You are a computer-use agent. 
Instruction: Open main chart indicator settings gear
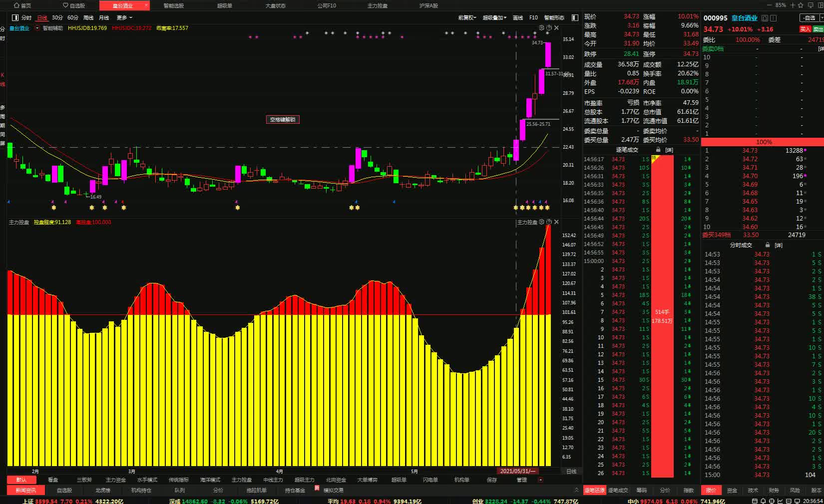pos(542,28)
